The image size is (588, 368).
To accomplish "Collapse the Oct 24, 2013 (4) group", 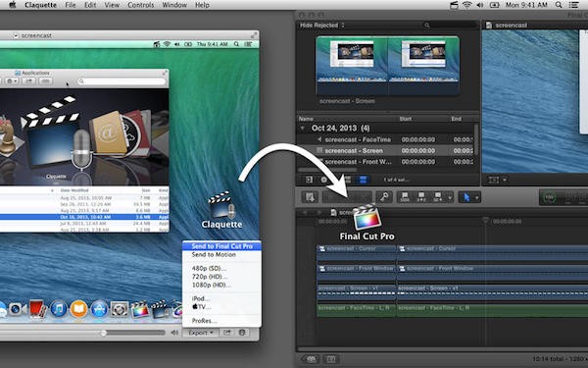I will point(302,128).
